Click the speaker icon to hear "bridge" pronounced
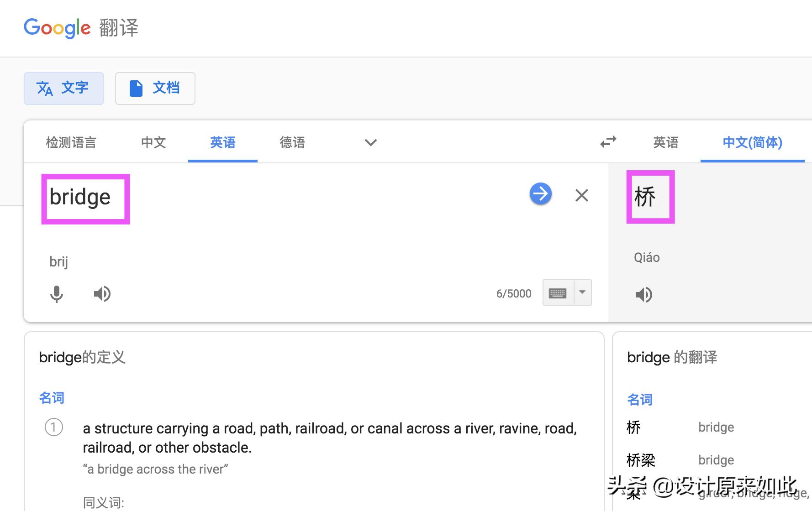This screenshot has width=812, height=511. pos(102,294)
